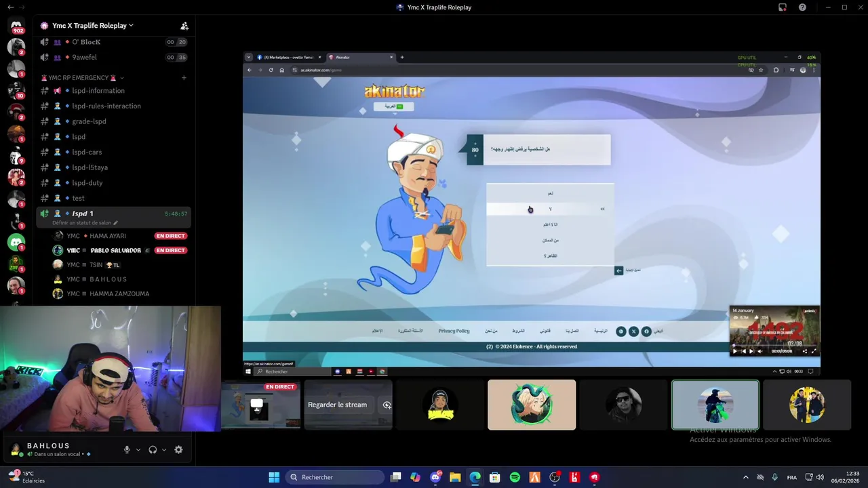The width and height of the screenshot is (868, 488).
Task: Open a new tab in streamed browser
Action: [x=401, y=58]
